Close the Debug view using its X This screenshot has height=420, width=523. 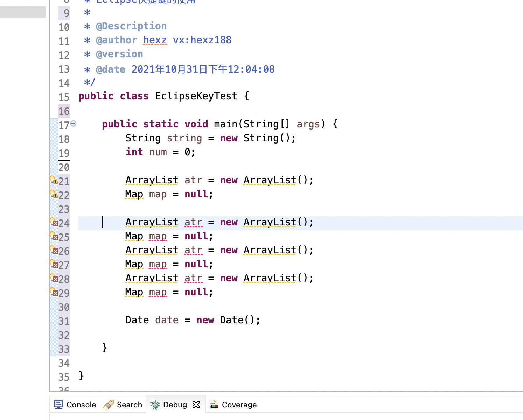[x=196, y=405]
